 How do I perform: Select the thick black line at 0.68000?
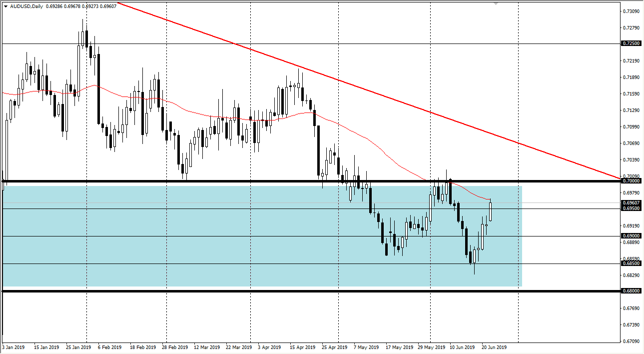[311, 290]
